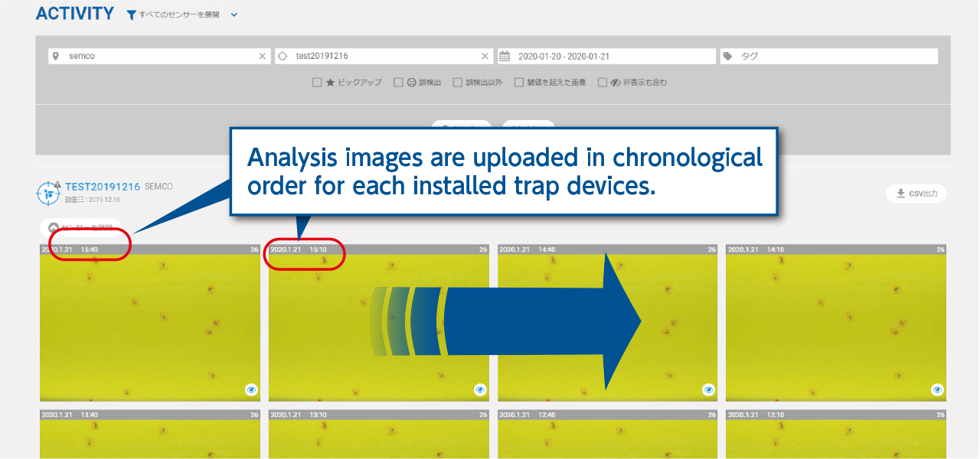Click the CSV出力 export button
This screenshot has width=980, height=459.
click(x=916, y=194)
